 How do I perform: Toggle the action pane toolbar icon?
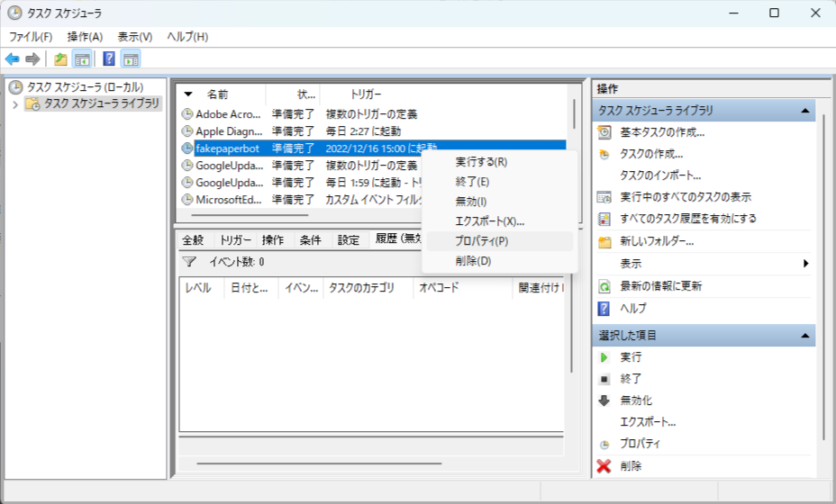(131, 59)
